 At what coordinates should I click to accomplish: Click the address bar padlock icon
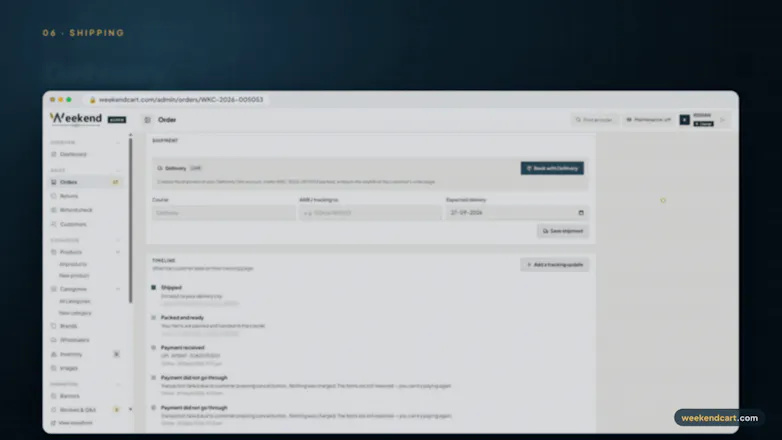click(x=92, y=100)
